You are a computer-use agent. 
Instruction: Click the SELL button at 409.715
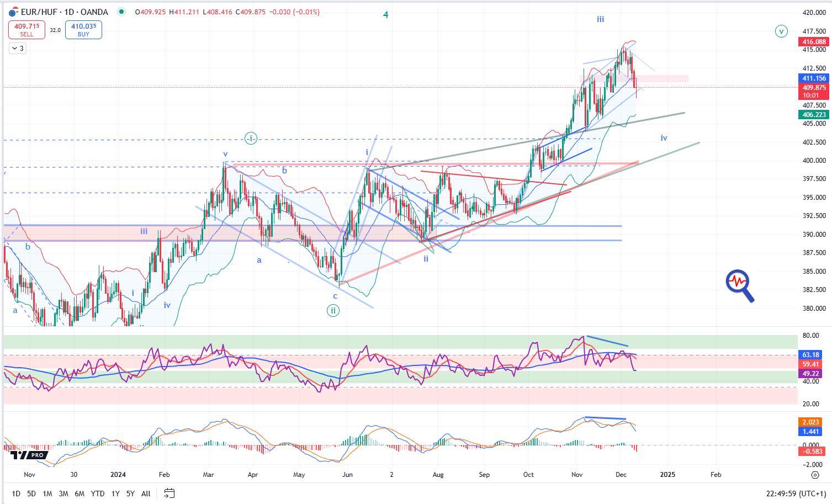pos(27,30)
